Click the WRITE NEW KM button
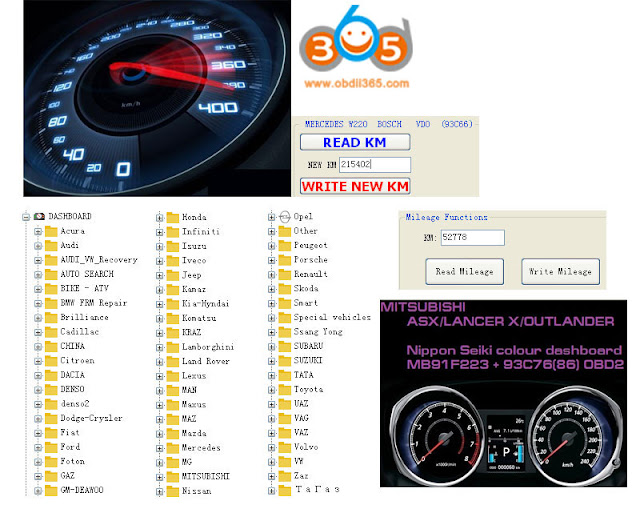The height and width of the screenshot is (509, 640). click(x=355, y=186)
